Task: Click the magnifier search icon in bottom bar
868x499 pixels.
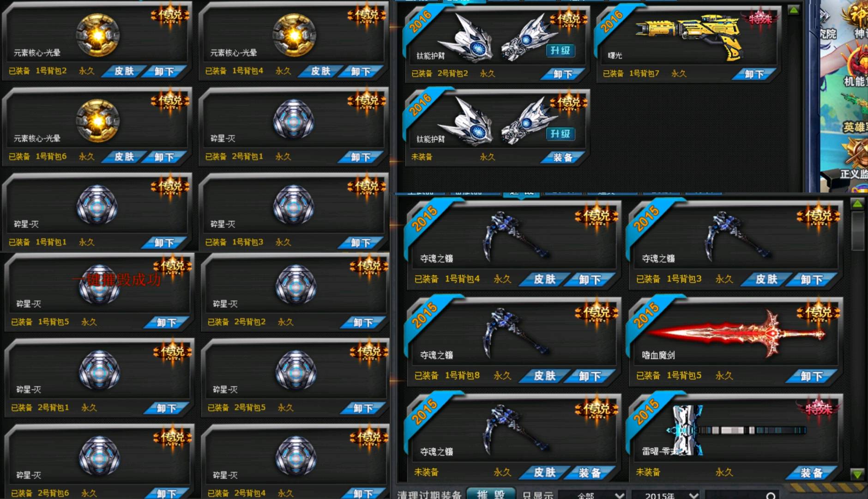Action: point(770,495)
